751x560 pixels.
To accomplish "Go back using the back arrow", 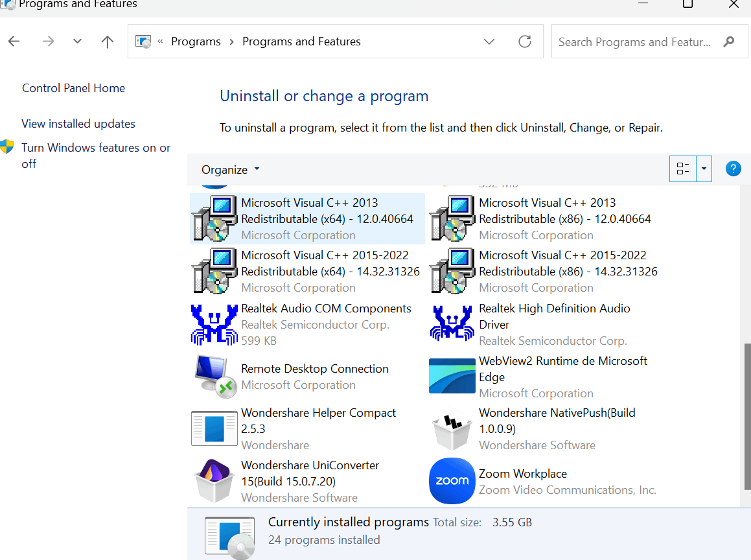I will click(14, 41).
